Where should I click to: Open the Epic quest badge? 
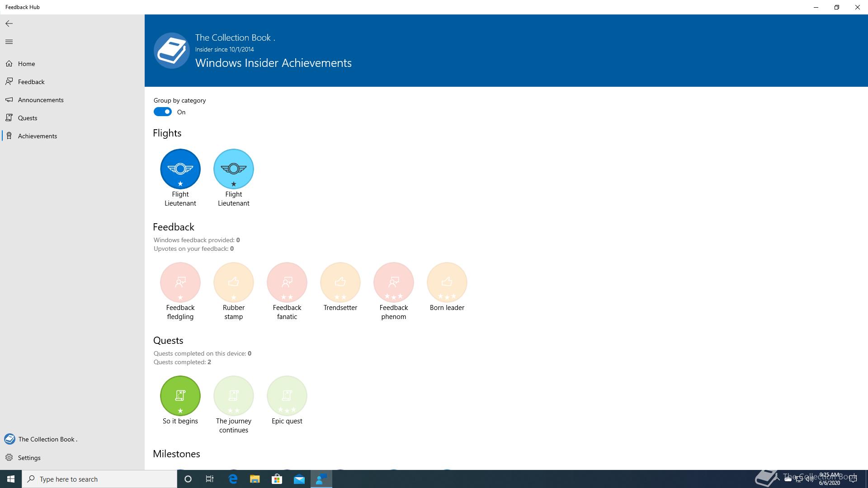[287, 396]
